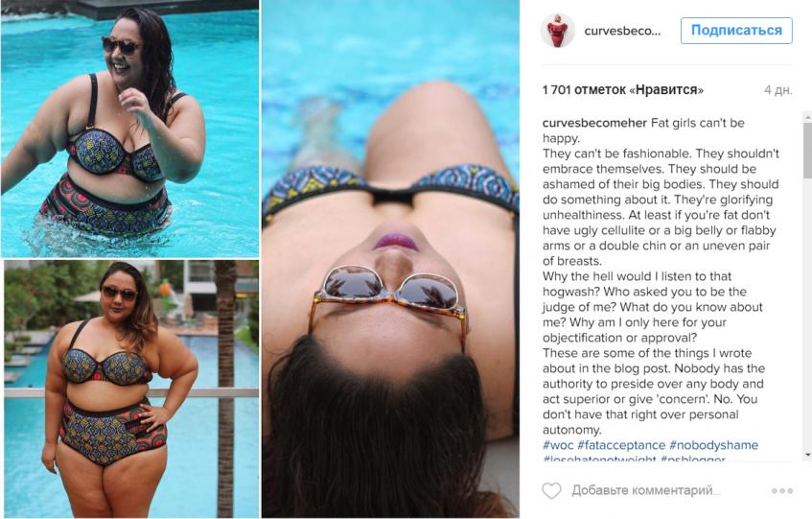Click the bottom-left poolside photo
The image size is (812, 519).
[131, 389]
